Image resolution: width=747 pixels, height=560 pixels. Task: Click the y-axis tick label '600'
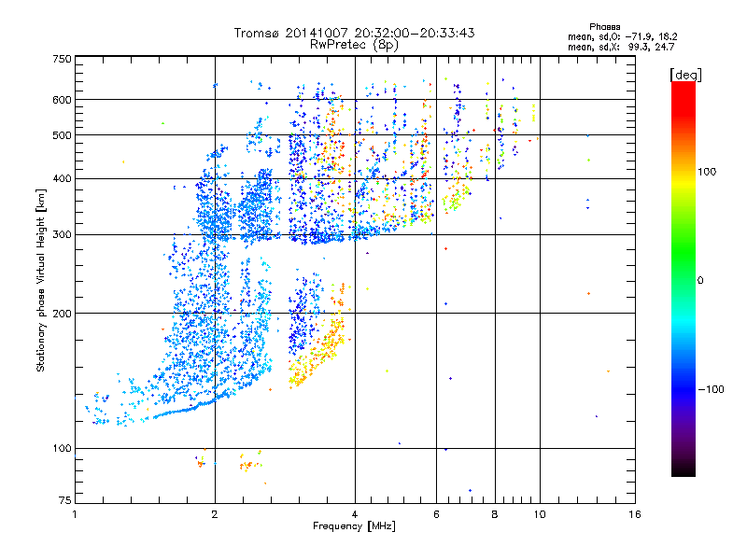tap(62, 100)
